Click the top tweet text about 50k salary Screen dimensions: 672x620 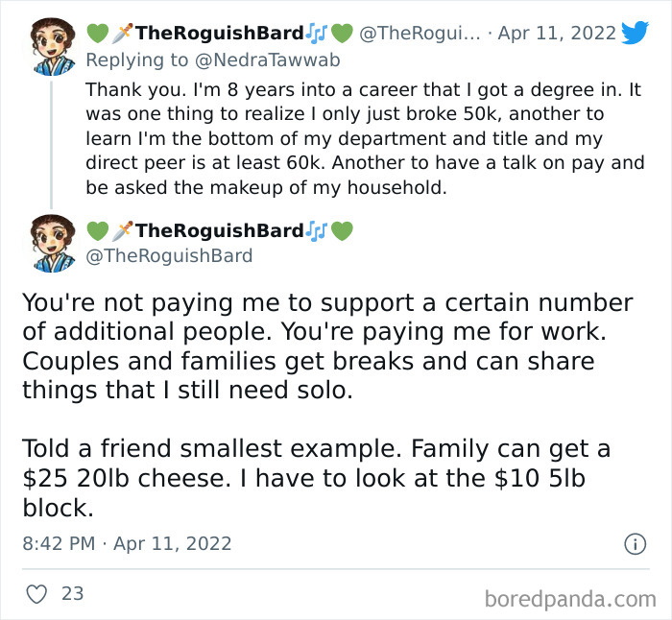[365, 138]
